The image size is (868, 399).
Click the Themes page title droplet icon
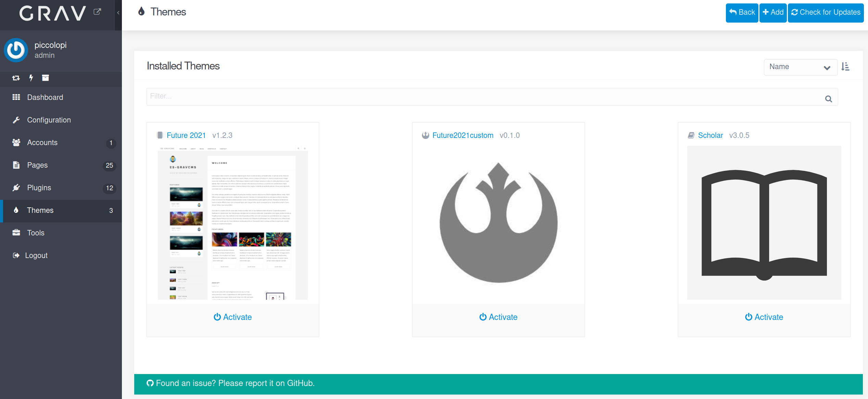point(141,12)
